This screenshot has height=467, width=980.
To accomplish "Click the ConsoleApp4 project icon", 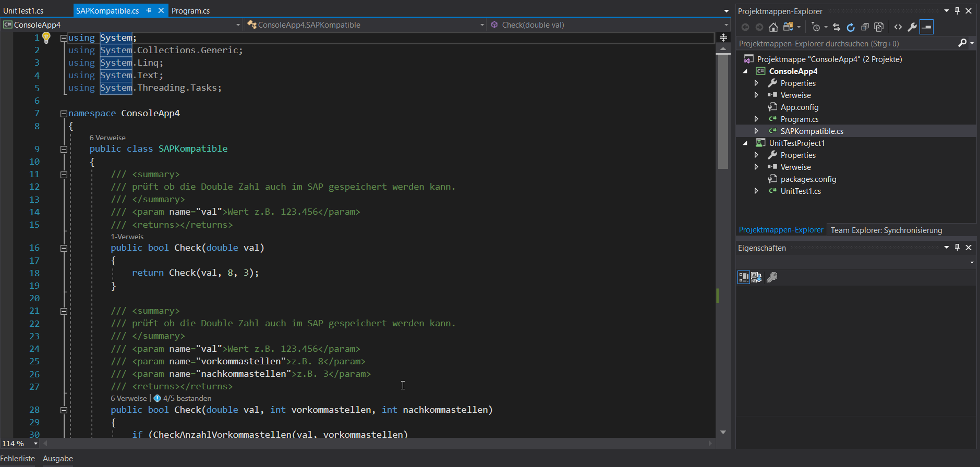I will tap(760, 71).
